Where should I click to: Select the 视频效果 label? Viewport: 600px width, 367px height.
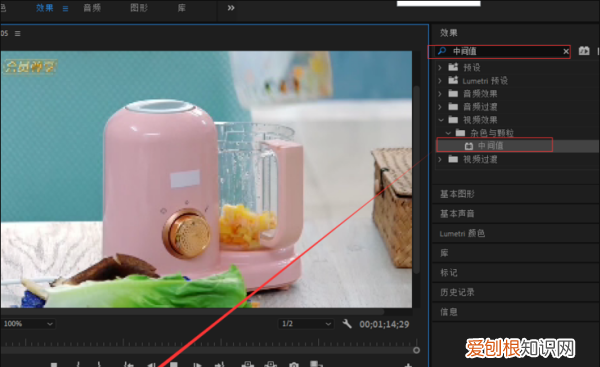click(480, 120)
